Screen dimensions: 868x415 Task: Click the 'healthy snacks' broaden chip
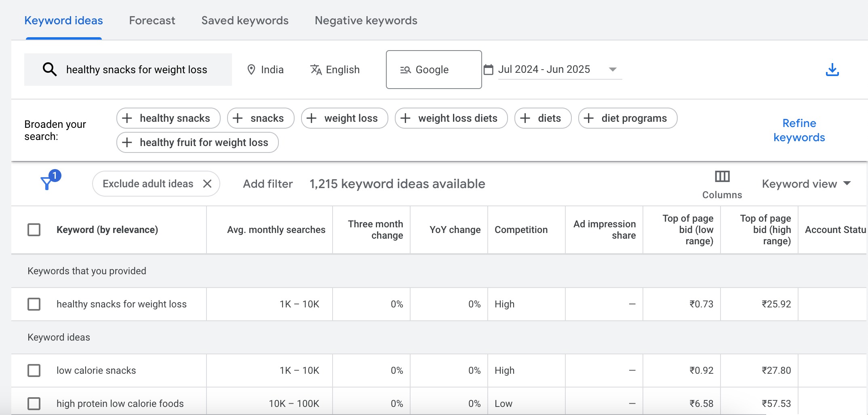coord(169,118)
